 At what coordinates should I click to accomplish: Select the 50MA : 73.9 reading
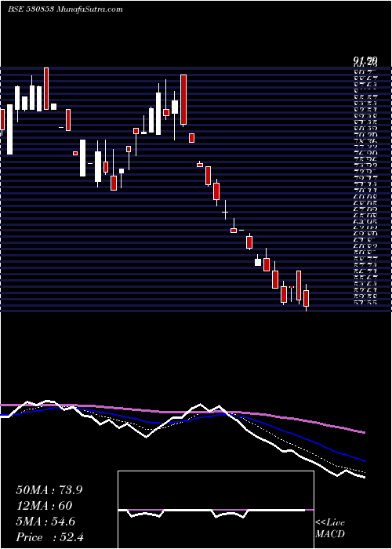[49, 490]
